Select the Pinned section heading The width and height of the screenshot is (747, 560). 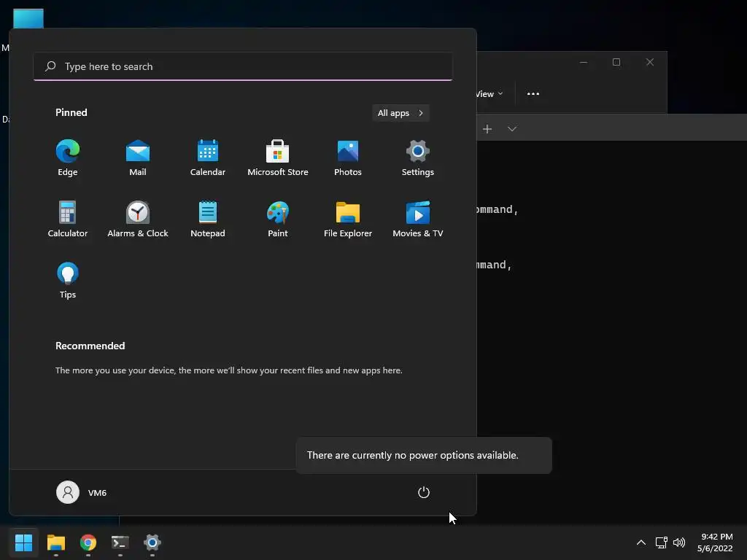pyautogui.click(x=71, y=112)
